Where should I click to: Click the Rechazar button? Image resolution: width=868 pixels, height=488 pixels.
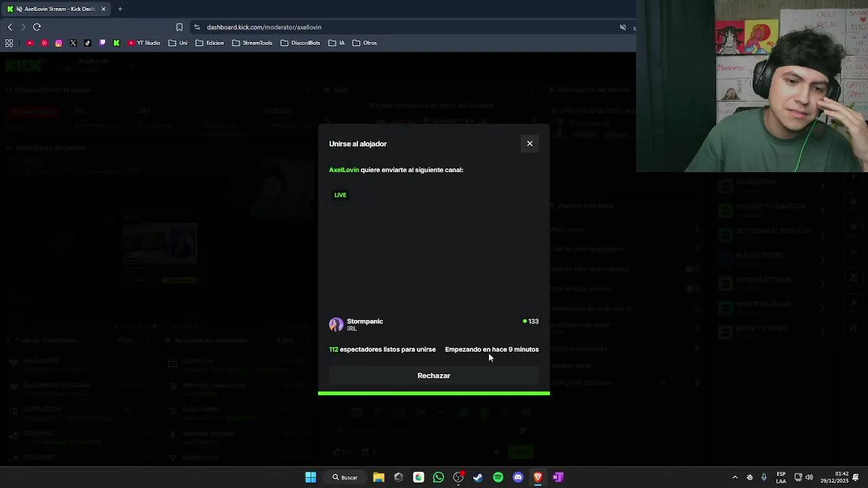point(434,375)
